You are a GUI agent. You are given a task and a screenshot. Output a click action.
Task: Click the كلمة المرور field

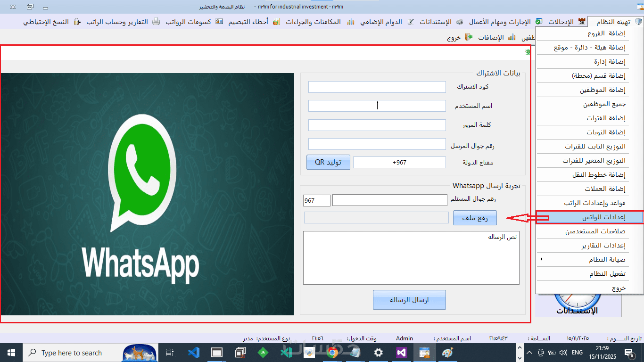click(x=377, y=125)
